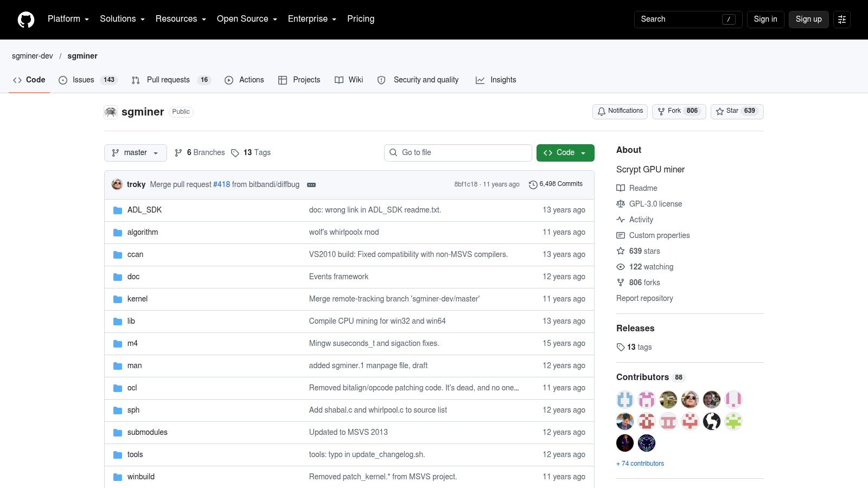
Task: Open the submodules folder icon
Action: tap(118, 433)
